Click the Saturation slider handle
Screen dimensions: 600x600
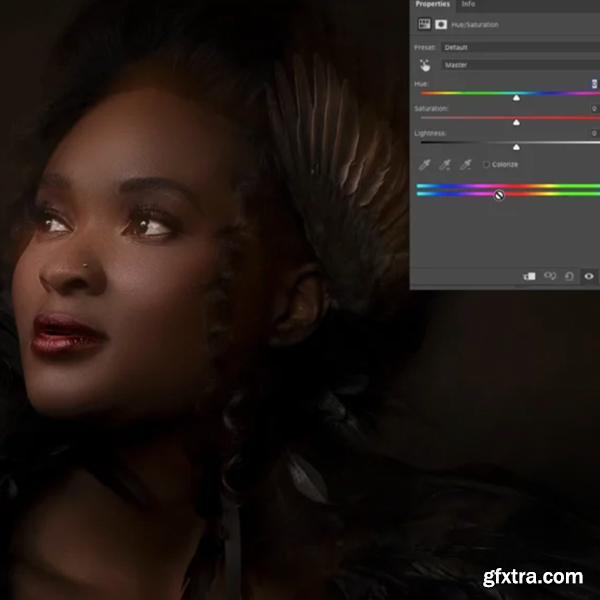(516, 122)
